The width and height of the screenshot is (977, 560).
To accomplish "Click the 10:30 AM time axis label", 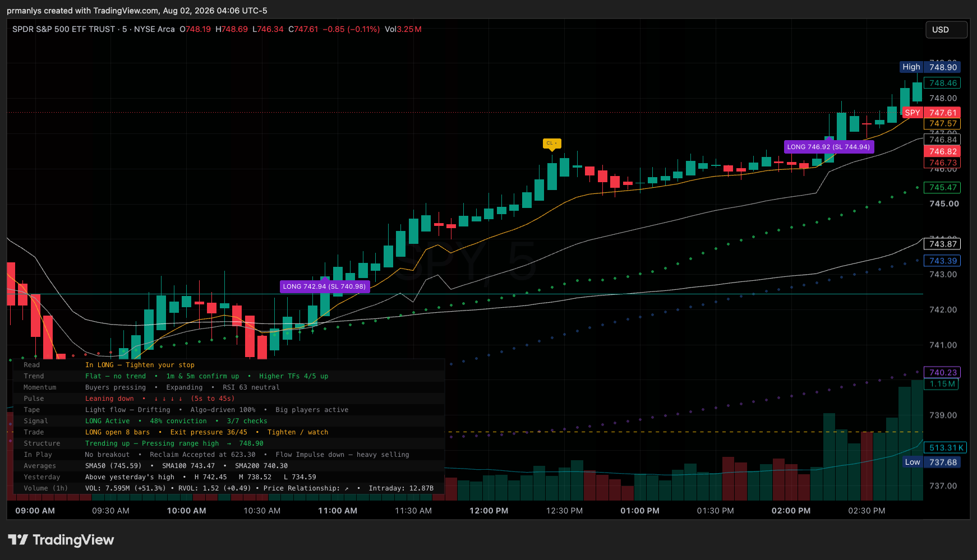I will point(262,511).
